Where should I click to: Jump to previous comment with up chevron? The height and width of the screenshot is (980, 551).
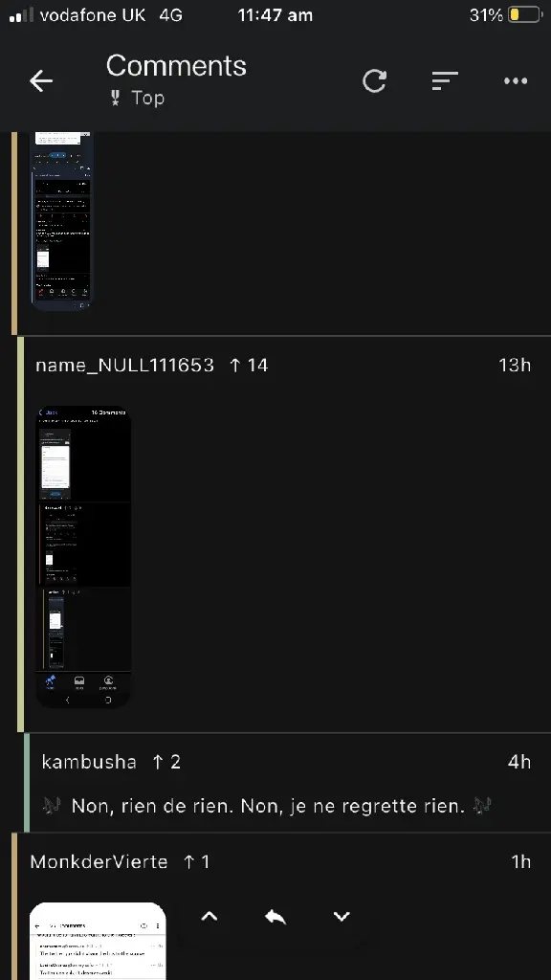209,916
